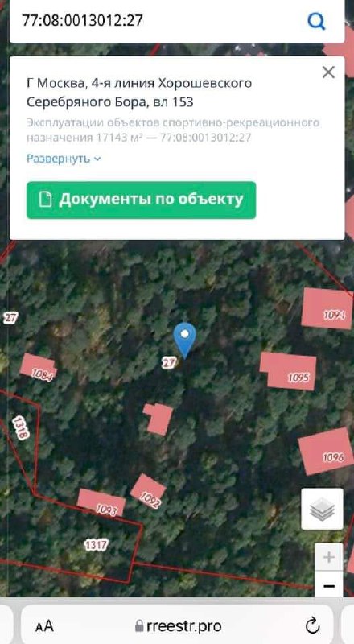Open the AA text size menu
This screenshot has width=354, height=644.
click(44, 626)
